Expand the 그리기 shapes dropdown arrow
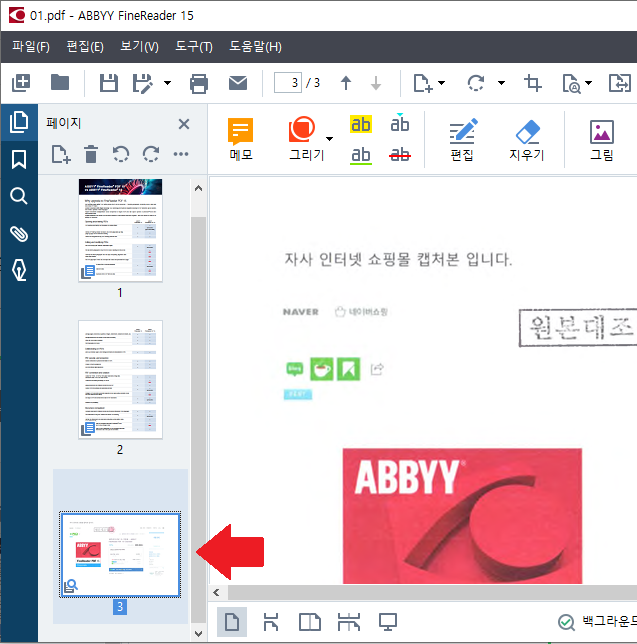Image resolution: width=637 pixels, height=644 pixels. pos(329,139)
